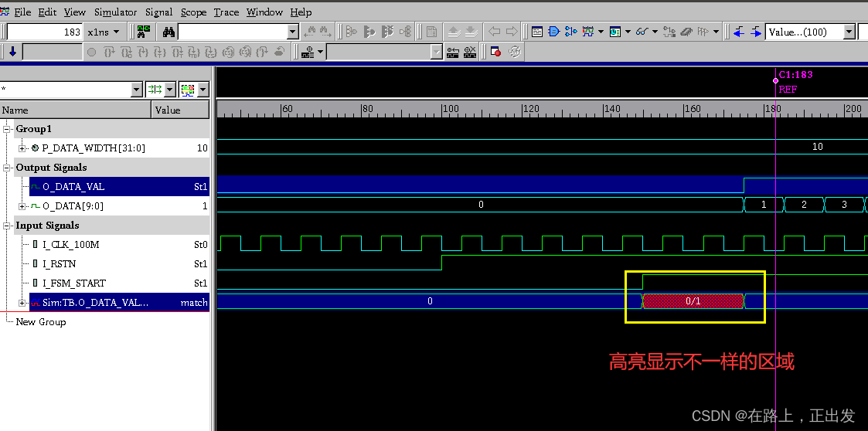The width and height of the screenshot is (868, 431).
Task: Select the I_RSTN signal
Action: [59, 264]
